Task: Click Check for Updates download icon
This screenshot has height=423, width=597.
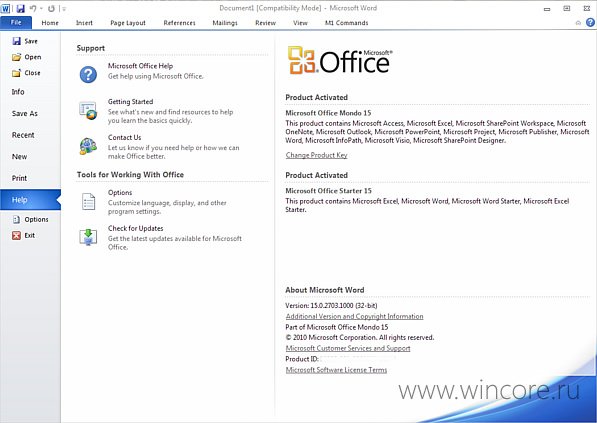Action: pos(88,237)
